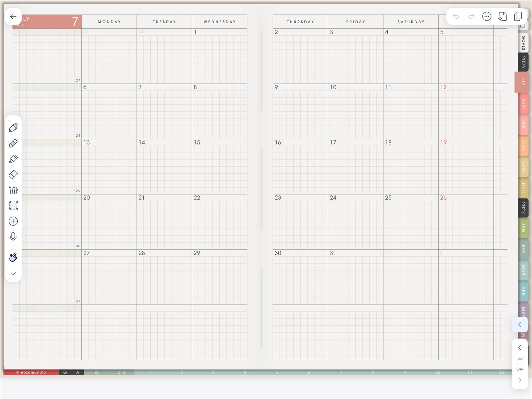
Task: Open the Thursday 9 date cell
Action: pos(300,111)
